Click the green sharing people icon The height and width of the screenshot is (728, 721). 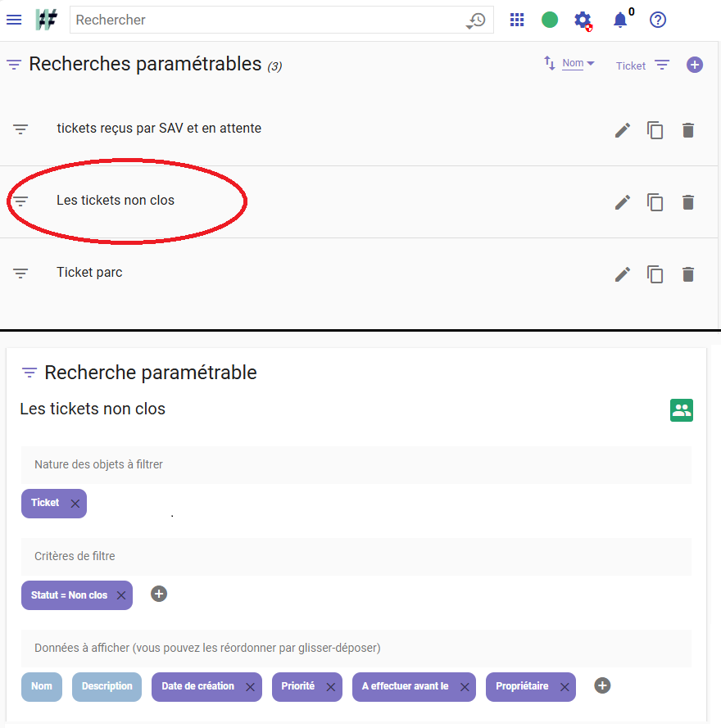(x=681, y=410)
